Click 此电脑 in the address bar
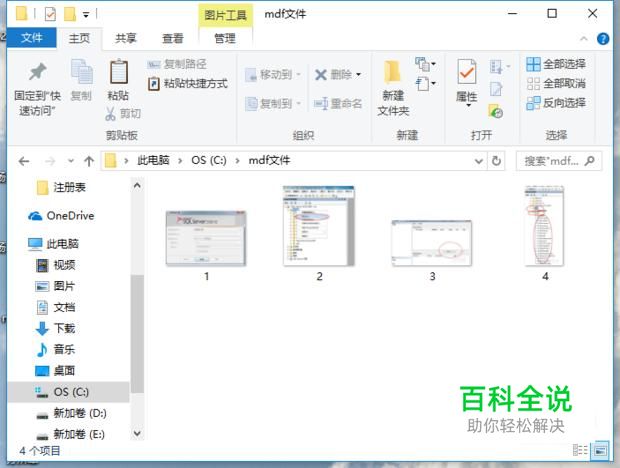Image resolution: width=620 pixels, height=468 pixels. click(x=153, y=160)
